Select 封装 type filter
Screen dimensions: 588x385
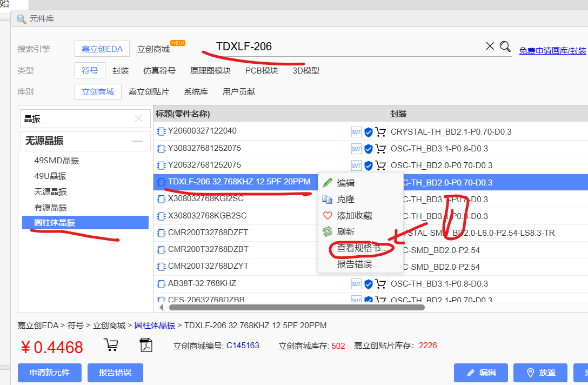click(x=121, y=70)
